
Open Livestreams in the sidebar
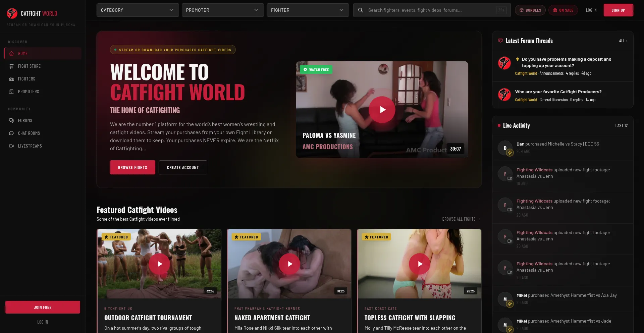[x=43, y=146]
